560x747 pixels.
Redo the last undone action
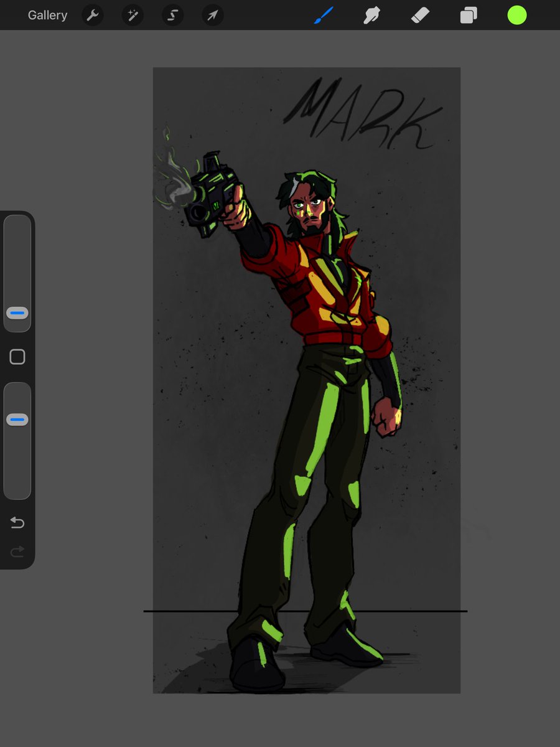point(17,551)
